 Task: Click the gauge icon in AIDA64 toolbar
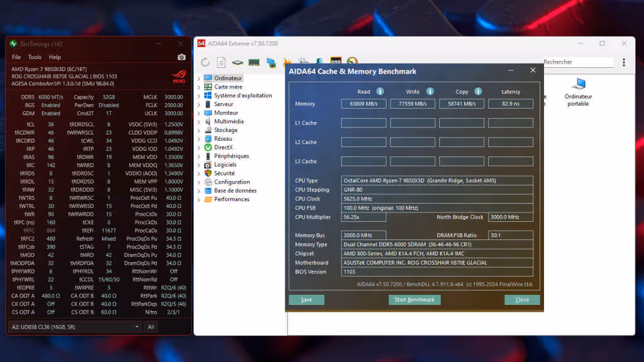tap(352, 61)
